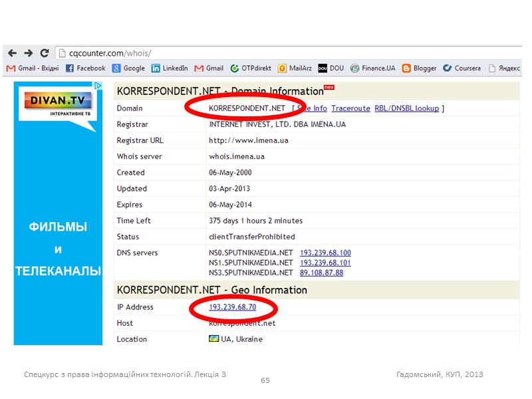Select the http://www.imena.ua registrar URL text
This screenshot has height=399, width=532.
[x=249, y=140]
